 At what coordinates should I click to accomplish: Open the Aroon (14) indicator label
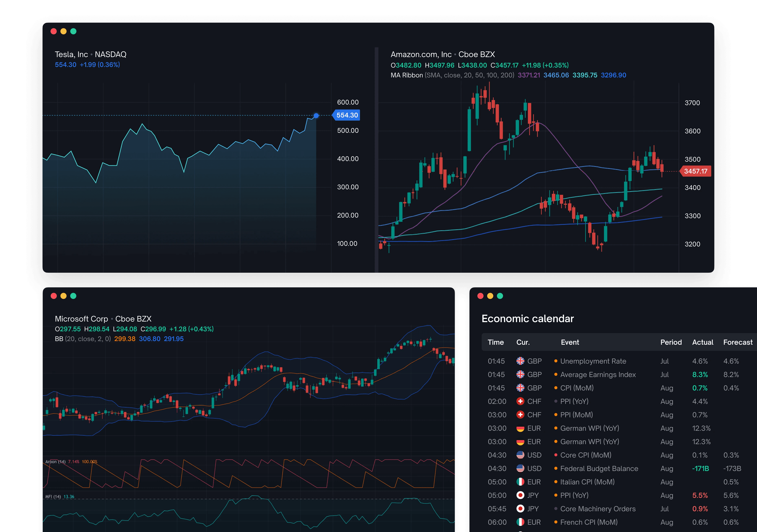(x=55, y=461)
